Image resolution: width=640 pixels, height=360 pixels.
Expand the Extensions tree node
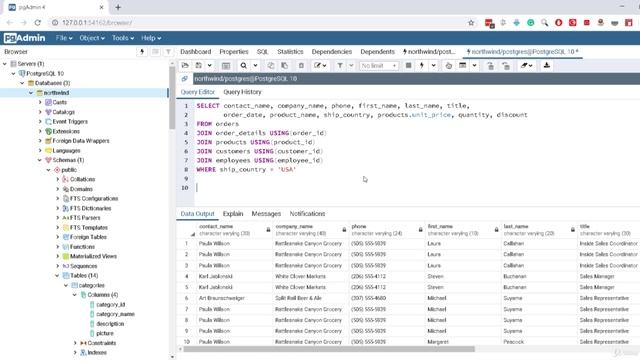click(x=40, y=131)
